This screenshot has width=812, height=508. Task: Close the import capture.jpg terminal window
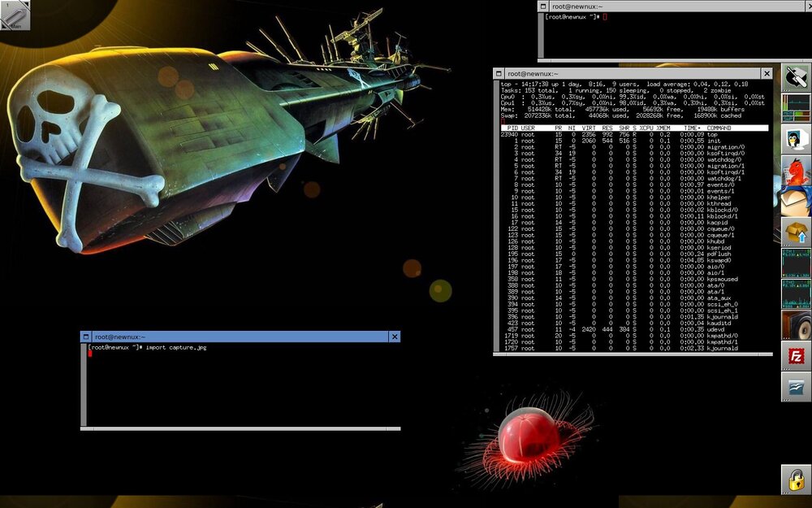[x=395, y=336]
